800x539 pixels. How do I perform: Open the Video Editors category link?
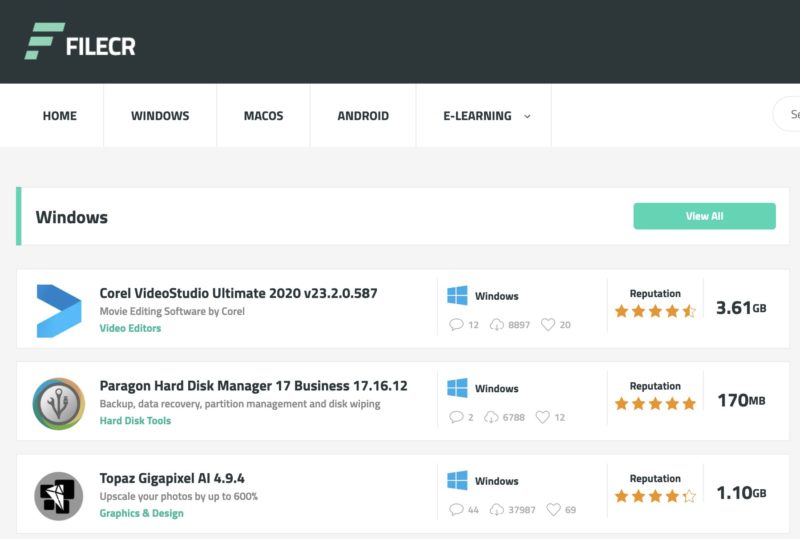tap(130, 328)
